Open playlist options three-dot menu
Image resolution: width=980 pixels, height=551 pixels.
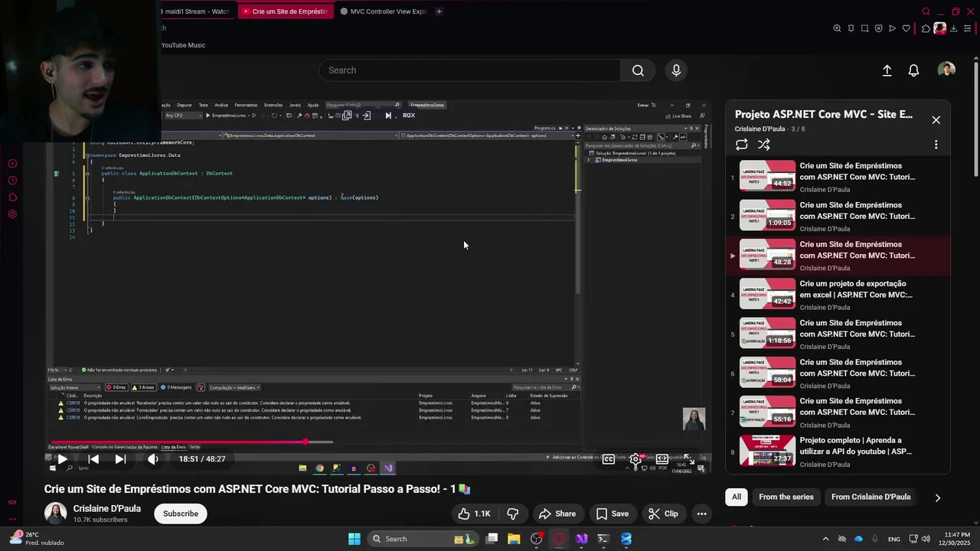click(x=936, y=145)
